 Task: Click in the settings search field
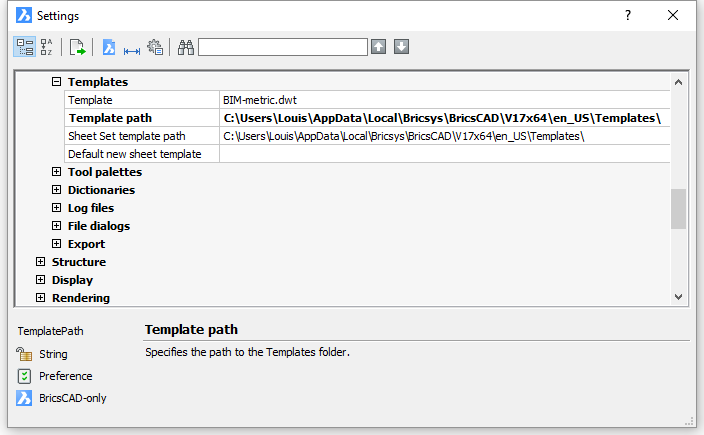pyautogui.click(x=283, y=47)
